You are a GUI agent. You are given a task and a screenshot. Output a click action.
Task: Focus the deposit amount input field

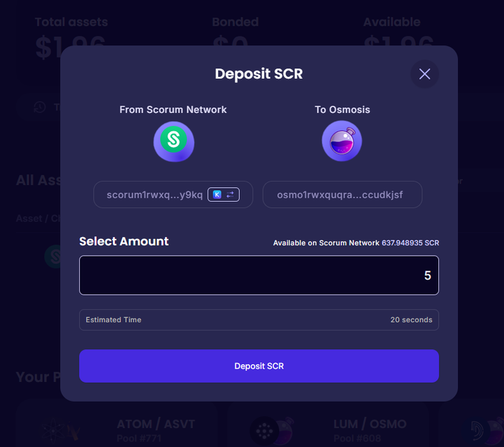pyautogui.click(x=259, y=275)
